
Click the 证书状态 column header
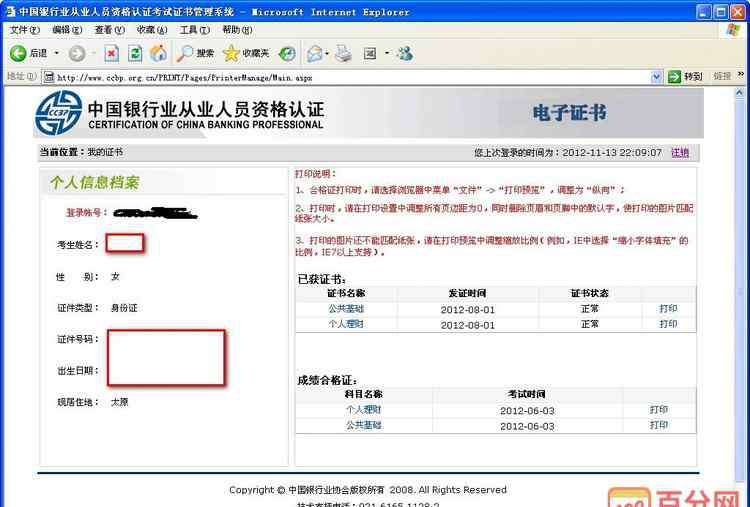coord(590,293)
